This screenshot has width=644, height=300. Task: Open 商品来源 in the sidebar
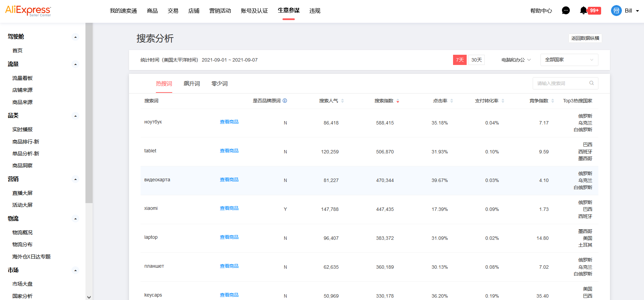pyautogui.click(x=22, y=102)
